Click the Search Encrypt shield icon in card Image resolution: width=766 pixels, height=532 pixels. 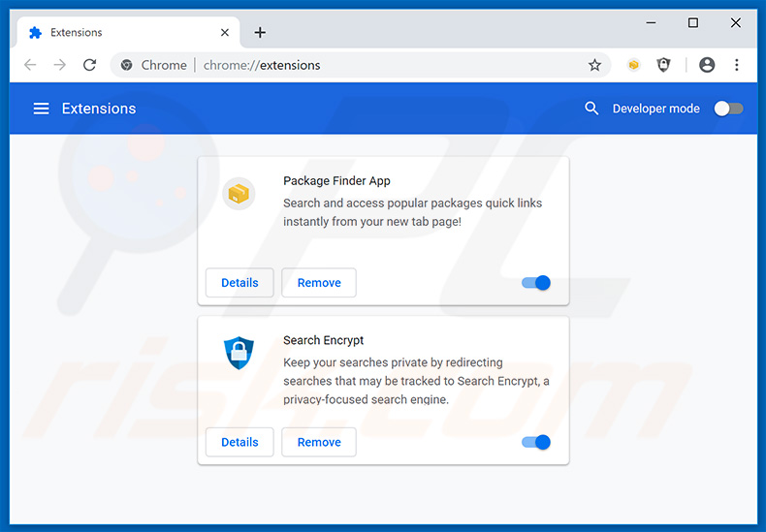tap(239, 353)
